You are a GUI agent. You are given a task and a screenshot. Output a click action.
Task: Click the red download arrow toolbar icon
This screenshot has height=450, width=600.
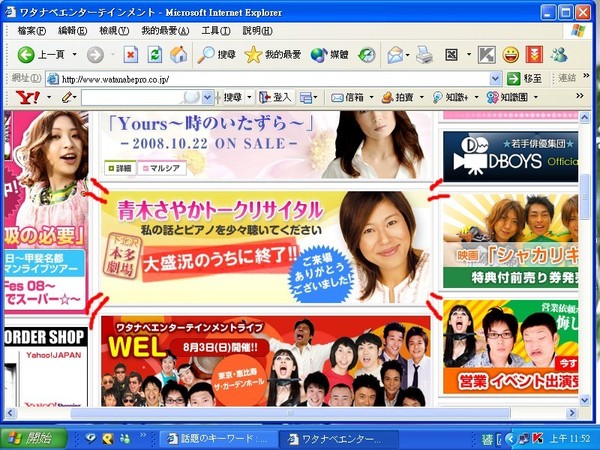pos(534,55)
